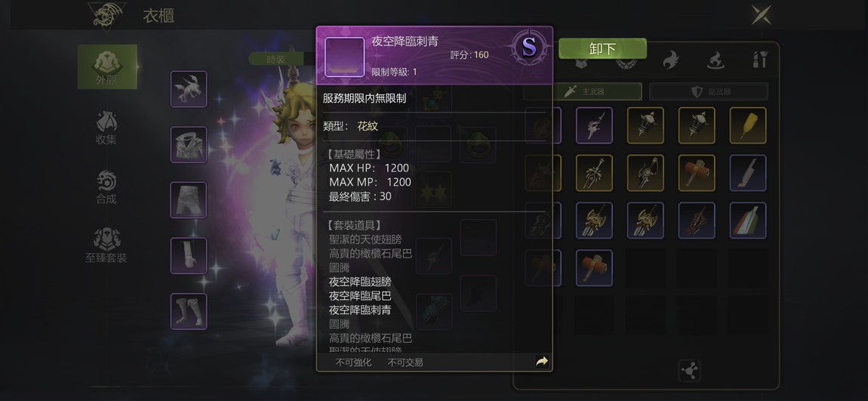Click the share nodes icon below grid
The image size is (868, 401).
[x=690, y=371]
